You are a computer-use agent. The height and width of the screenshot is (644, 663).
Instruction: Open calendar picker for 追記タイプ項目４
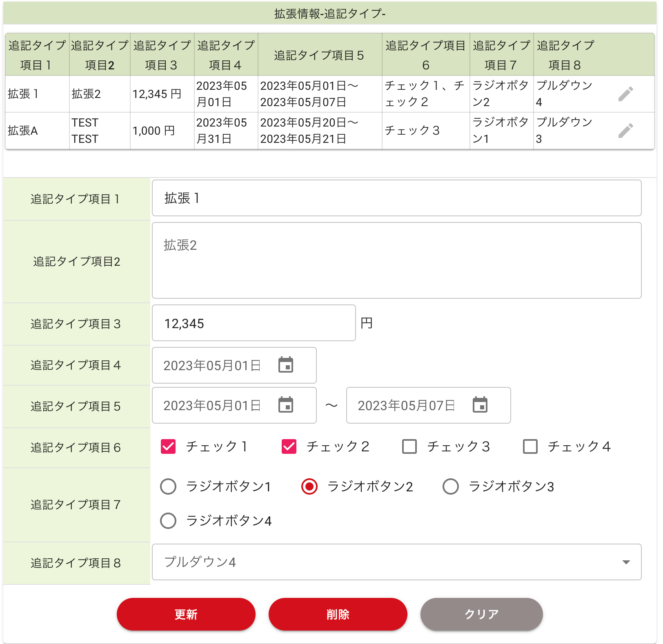[x=286, y=365]
